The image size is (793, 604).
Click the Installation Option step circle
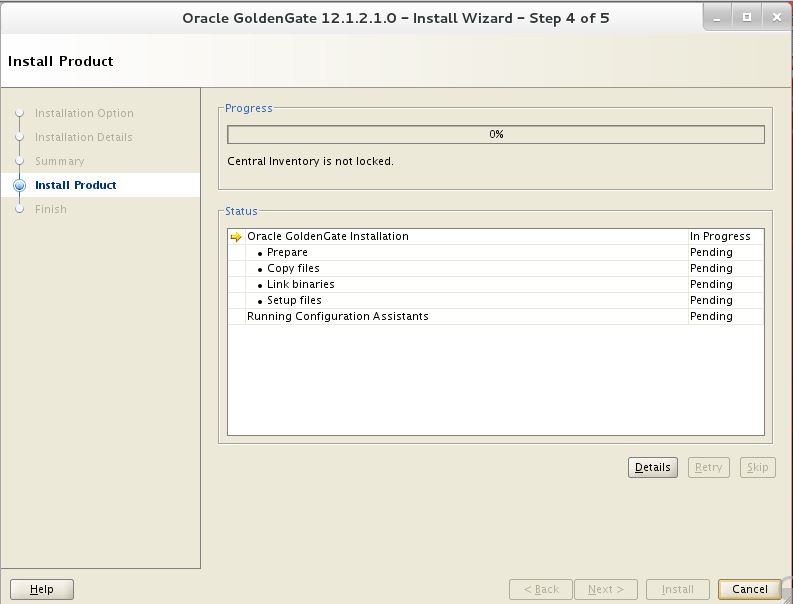[x=19, y=113]
